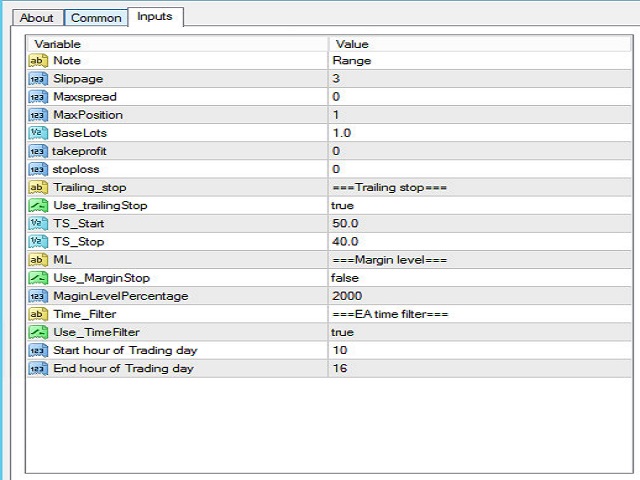
Task: Click the integer icon beside MaginLevelPercentage
Action: click(39, 295)
